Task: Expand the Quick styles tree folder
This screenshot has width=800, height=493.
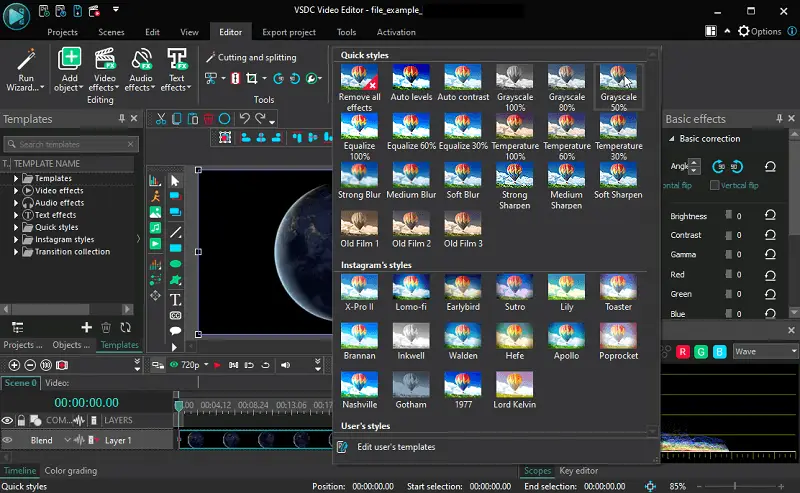Action: coord(16,227)
